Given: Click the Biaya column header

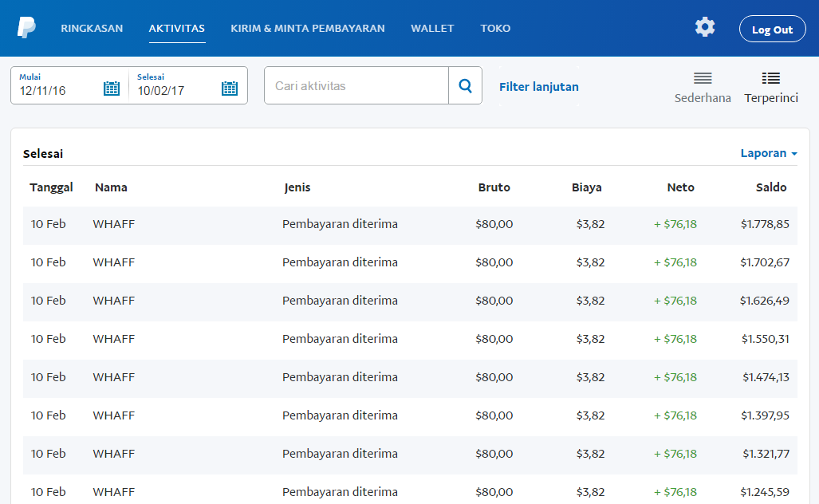Looking at the screenshot, I should pyautogui.click(x=587, y=187).
